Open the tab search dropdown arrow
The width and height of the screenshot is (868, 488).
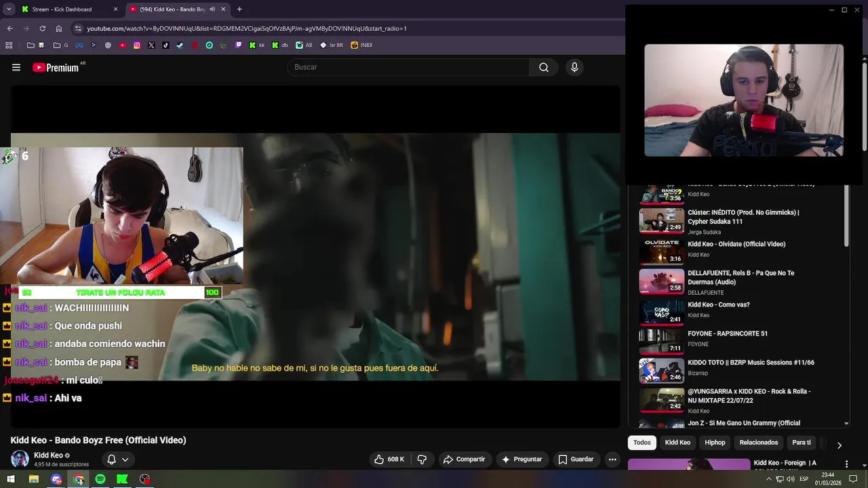pos(9,9)
